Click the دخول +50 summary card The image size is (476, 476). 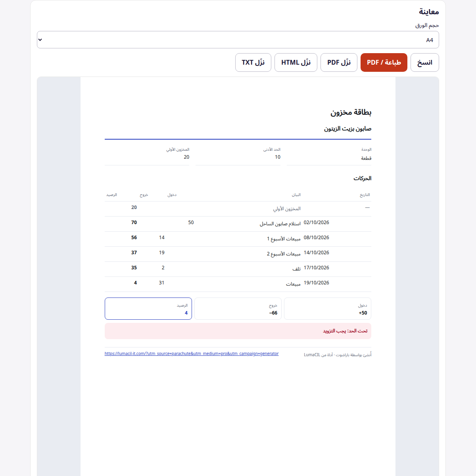coord(328,309)
